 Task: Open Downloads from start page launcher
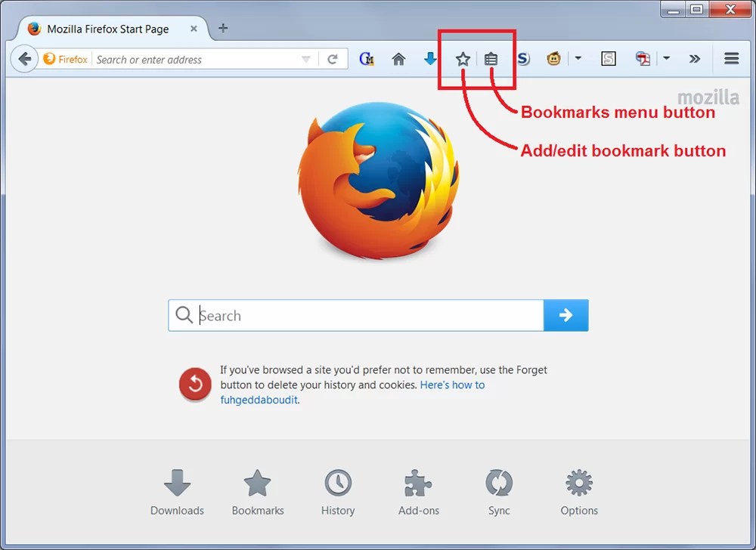point(177,493)
